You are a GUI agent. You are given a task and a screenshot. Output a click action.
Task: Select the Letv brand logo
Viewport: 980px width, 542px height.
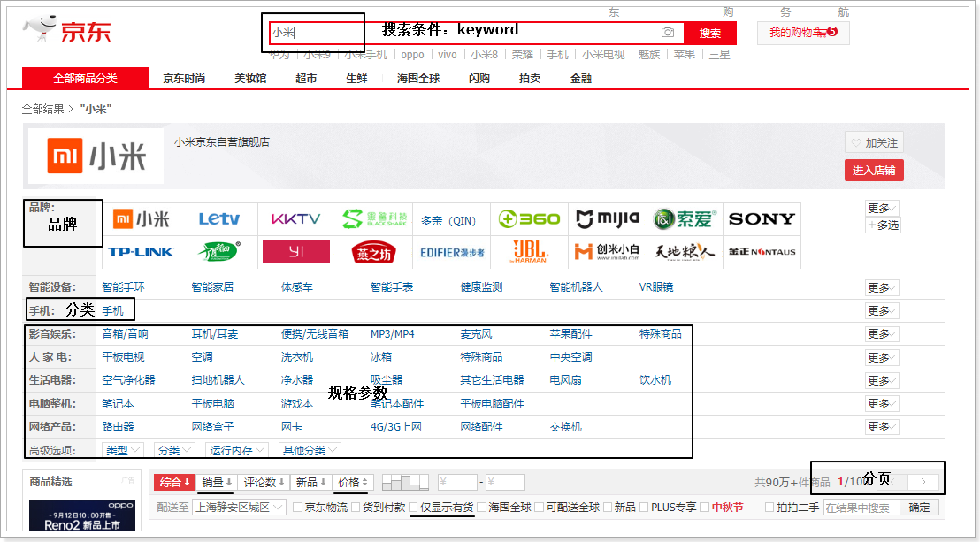[219, 219]
